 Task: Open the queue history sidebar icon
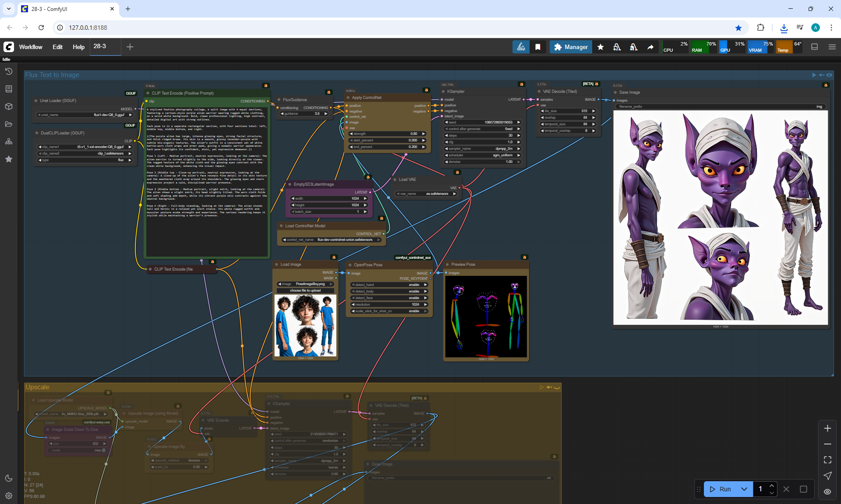[9, 71]
